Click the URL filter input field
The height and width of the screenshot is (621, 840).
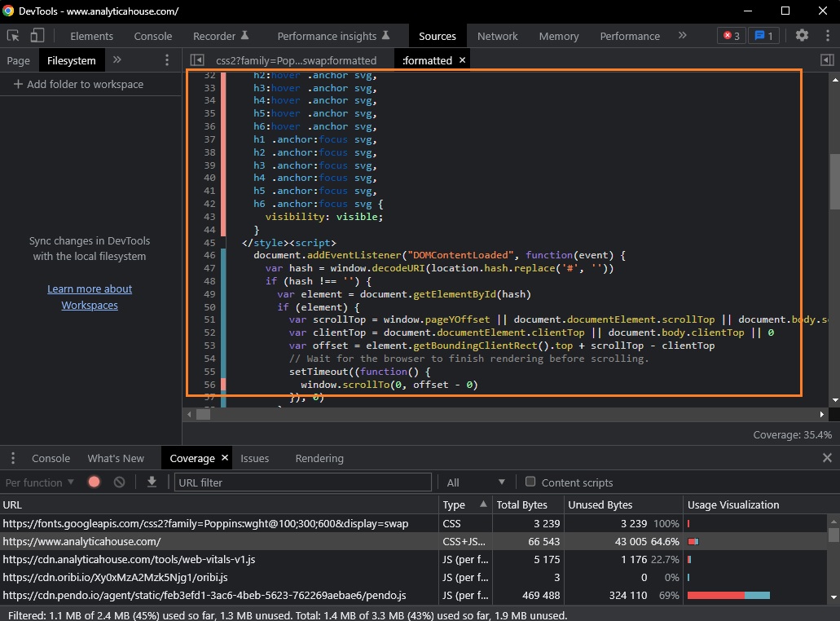(x=303, y=482)
